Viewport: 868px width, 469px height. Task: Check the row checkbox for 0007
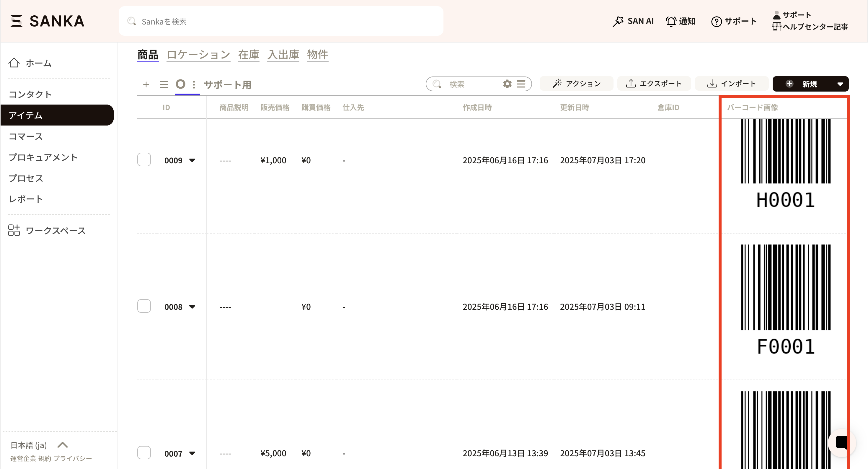tap(144, 453)
